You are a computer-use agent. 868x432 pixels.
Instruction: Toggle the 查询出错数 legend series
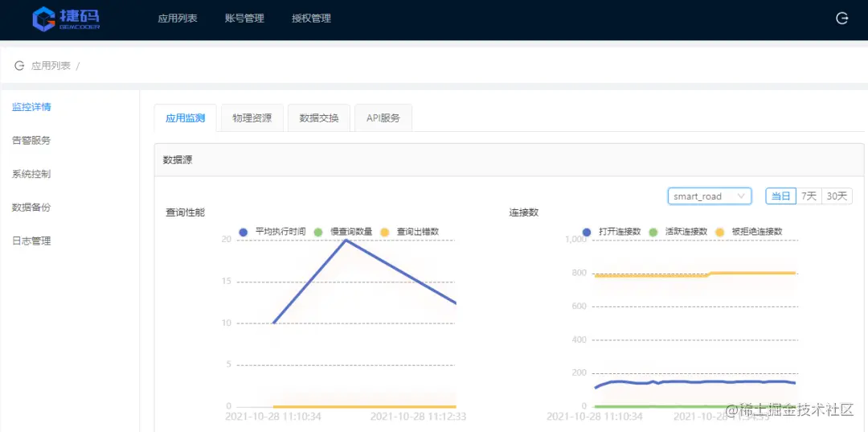click(x=410, y=232)
